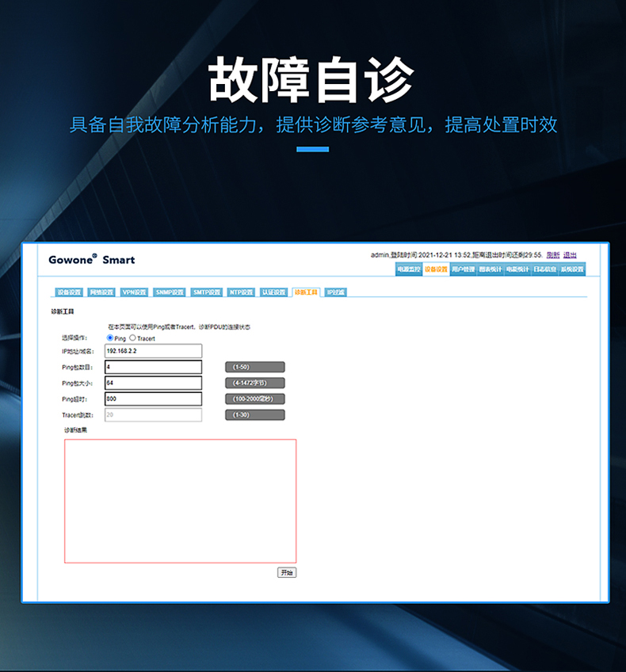The width and height of the screenshot is (626, 672).
Task: Click the 退出 logout link
Action: [570, 254]
